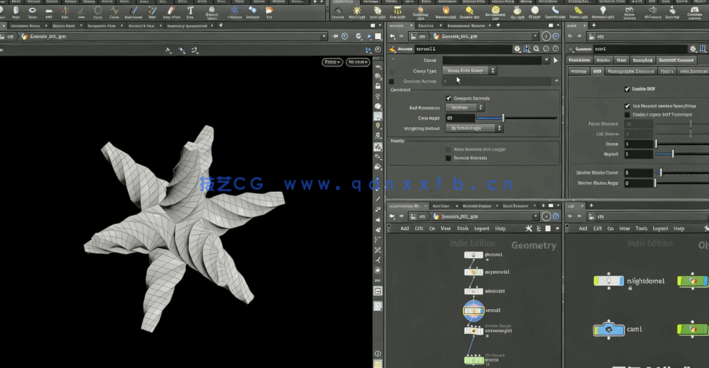Open path dropdown in viewport pane

324,36
